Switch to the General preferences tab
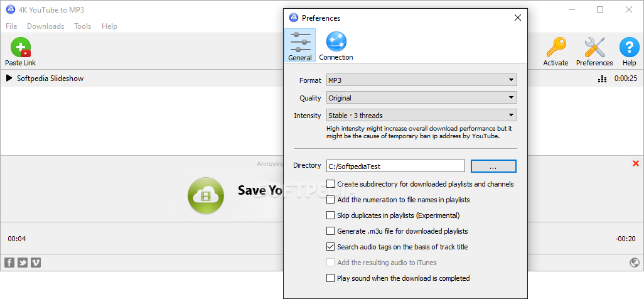 coord(300,45)
